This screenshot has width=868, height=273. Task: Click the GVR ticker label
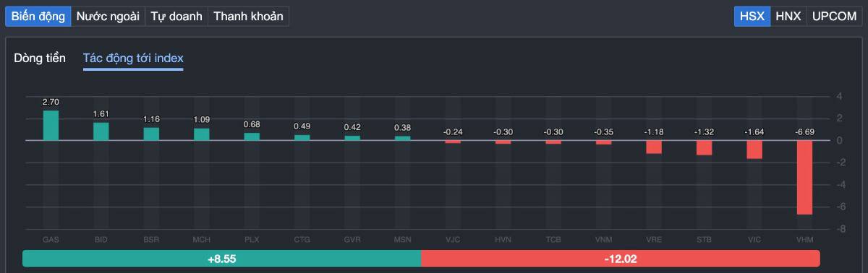[x=352, y=239]
